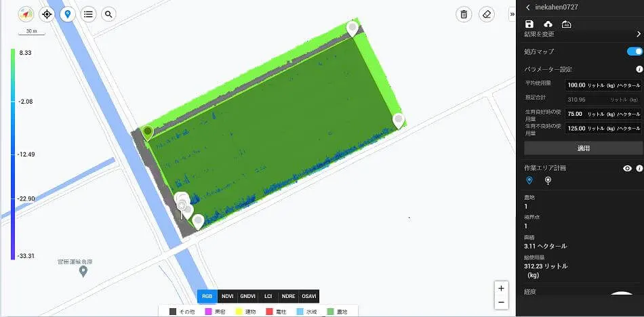Click the east corner gray map pin
This screenshot has width=644, height=317.
pyautogui.click(x=399, y=121)
